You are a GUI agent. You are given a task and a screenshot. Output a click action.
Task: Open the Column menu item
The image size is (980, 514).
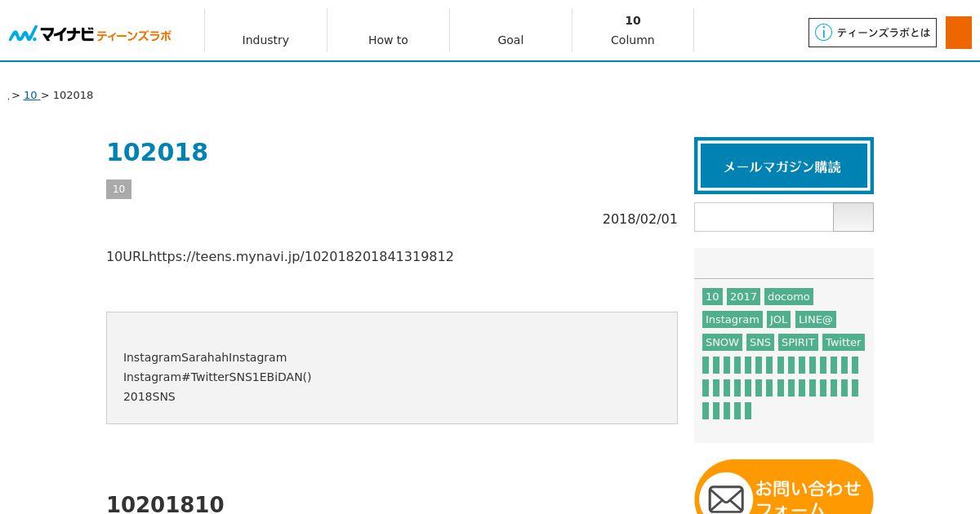(x=633, y=31)
